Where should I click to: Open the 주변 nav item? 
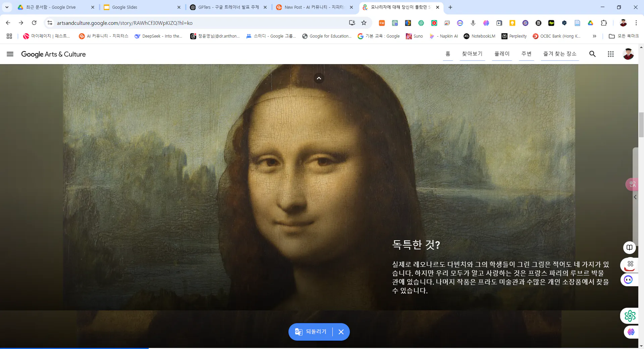[526, 54]
